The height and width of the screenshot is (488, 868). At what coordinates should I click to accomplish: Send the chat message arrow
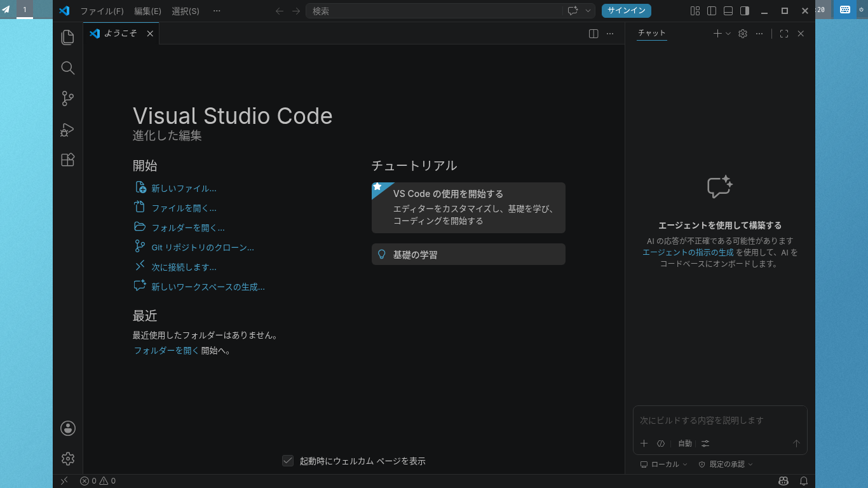click(796, 444)
